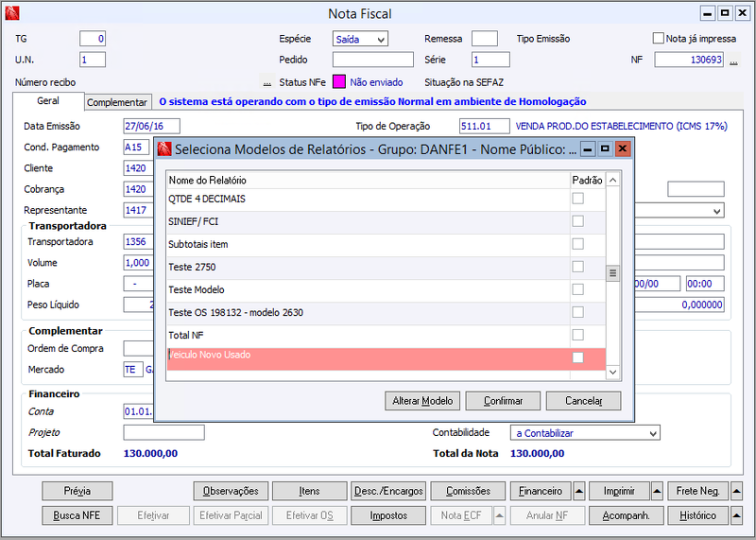Click the Data Emissão field

pos(152,126)
